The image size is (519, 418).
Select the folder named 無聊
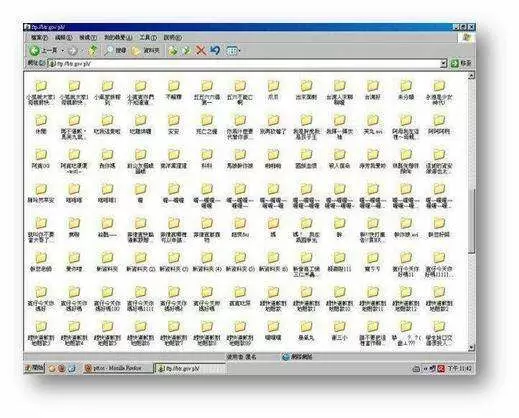[x=74, y=228]
